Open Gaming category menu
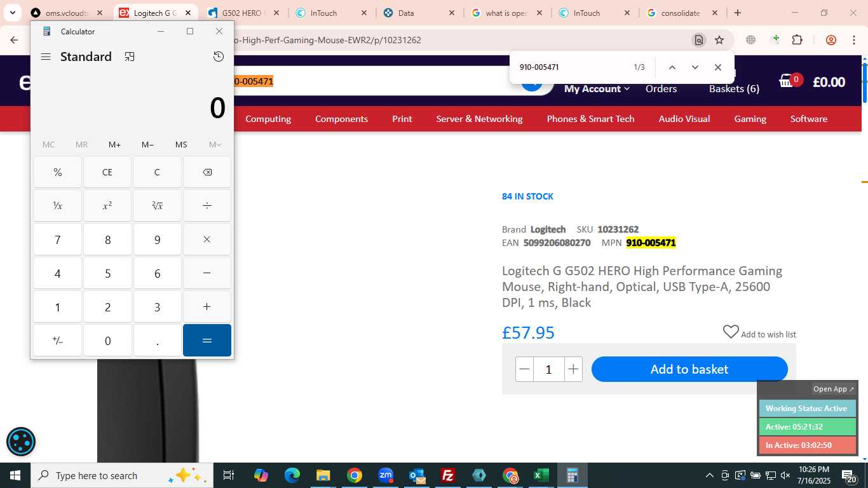This screenshot has width=868, height=488. [x=750, y=119]
